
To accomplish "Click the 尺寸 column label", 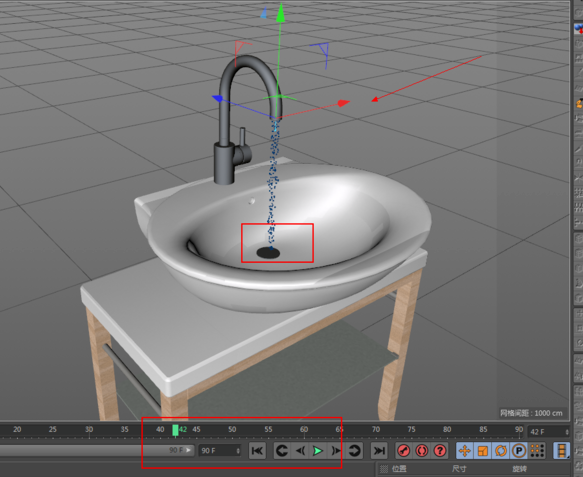I will (x=459, y=469).
